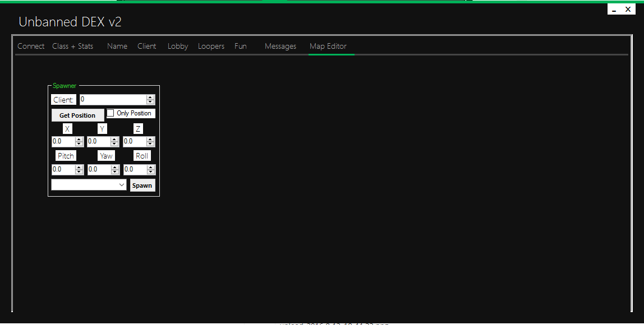The image size is (644, 325).
Task: Focus the X coordinate input field
Action: point(63,142)
